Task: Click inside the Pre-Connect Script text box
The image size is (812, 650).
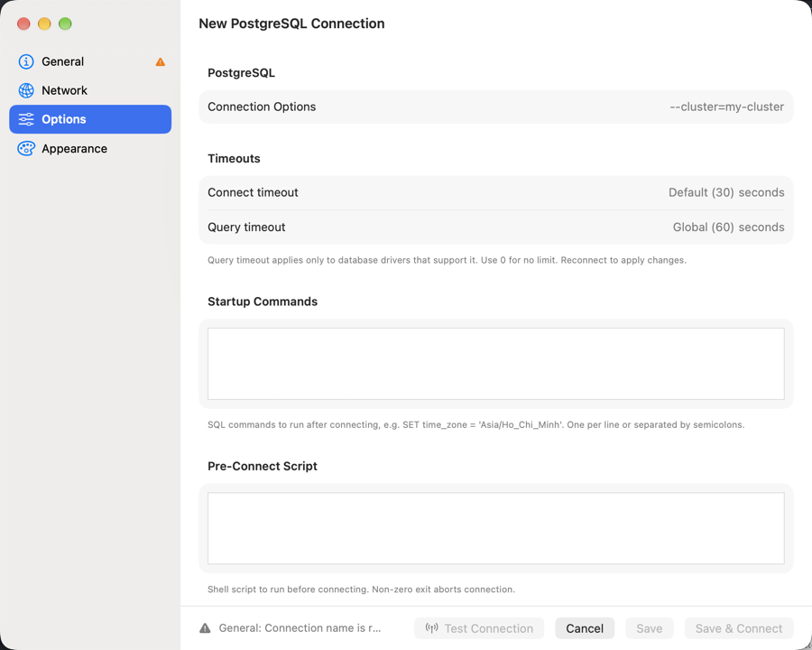Action: [x=495, y=528]
